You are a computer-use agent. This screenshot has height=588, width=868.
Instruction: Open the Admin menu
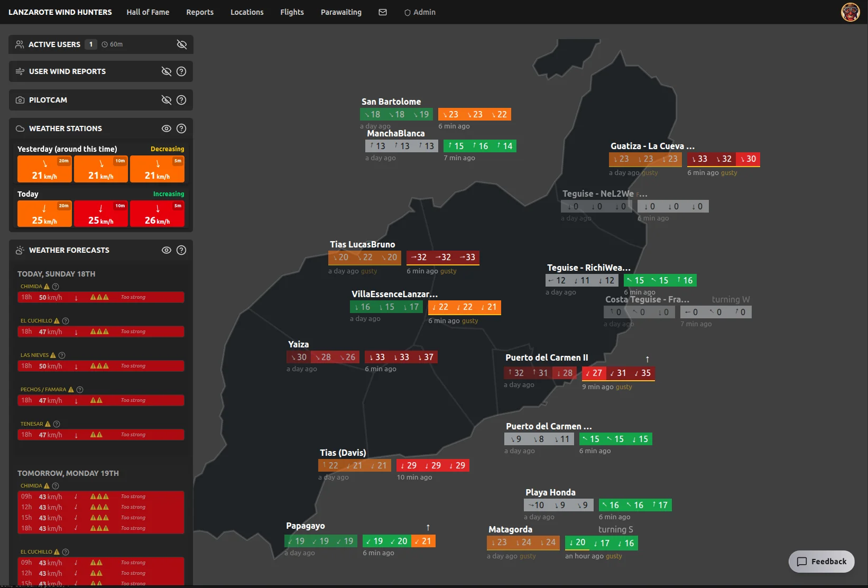point(420,12)
